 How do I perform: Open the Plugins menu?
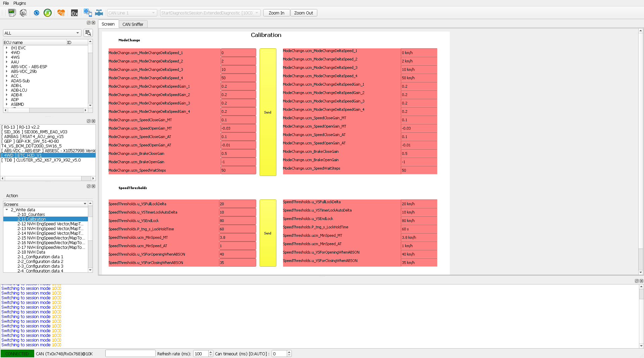20,3
